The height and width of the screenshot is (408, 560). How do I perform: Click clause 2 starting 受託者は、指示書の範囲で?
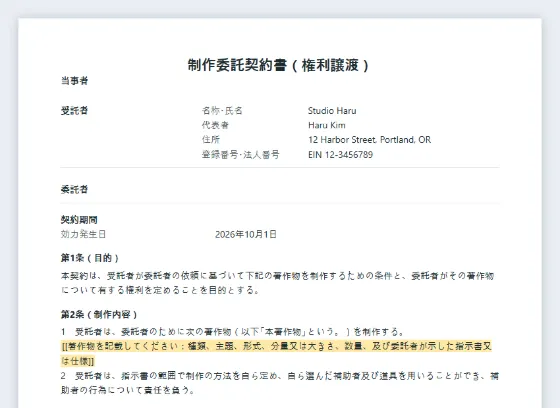click(280, 383)
